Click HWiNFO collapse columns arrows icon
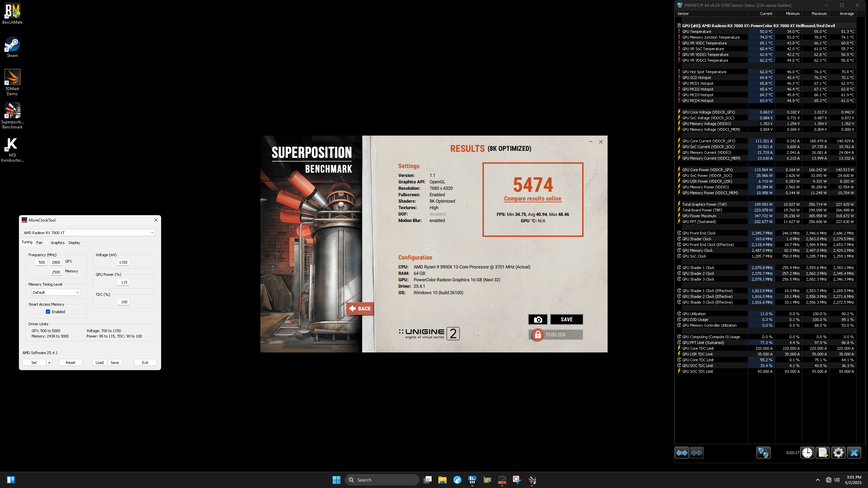 click(x=697, y=453)
